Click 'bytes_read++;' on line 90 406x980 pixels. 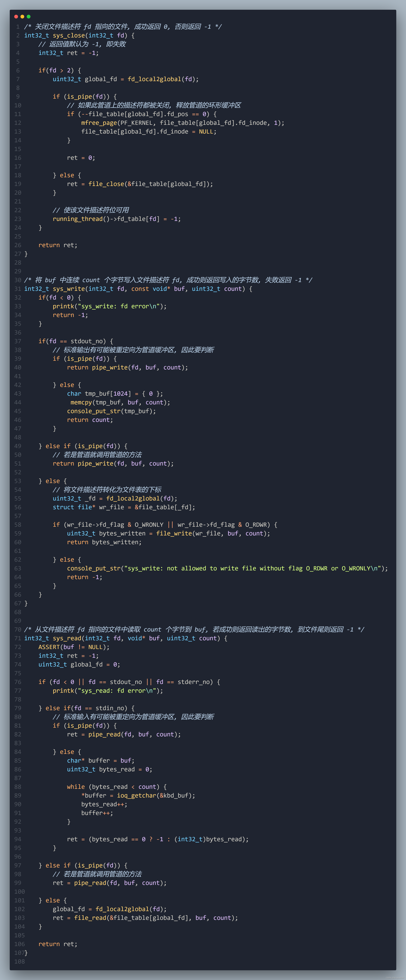pyautogui.click(x=104, y=805)
